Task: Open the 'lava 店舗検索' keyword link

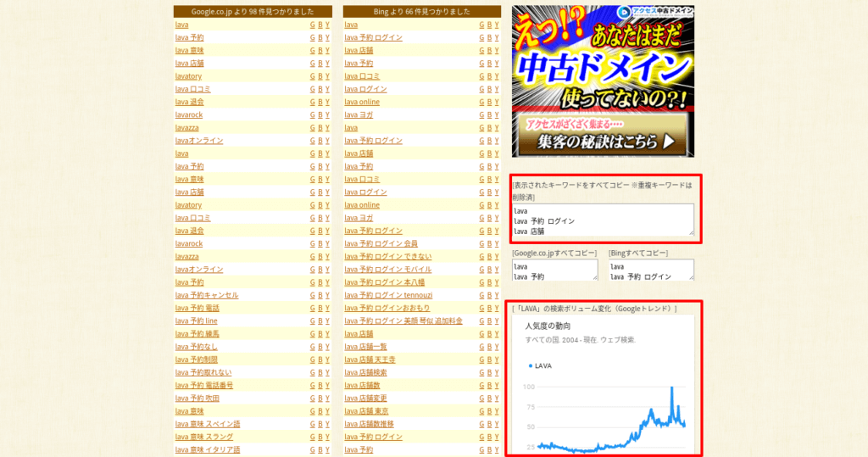Action: click(x=365, y=372)
